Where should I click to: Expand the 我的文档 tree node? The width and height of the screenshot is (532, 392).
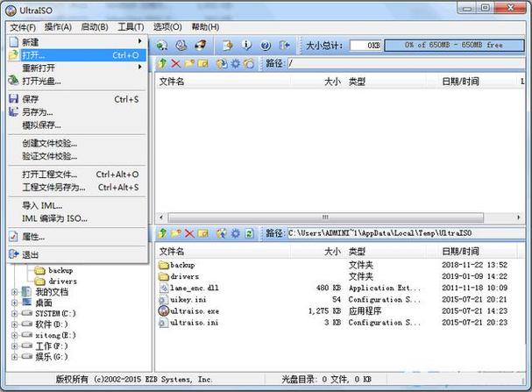(x=15, y=292)
